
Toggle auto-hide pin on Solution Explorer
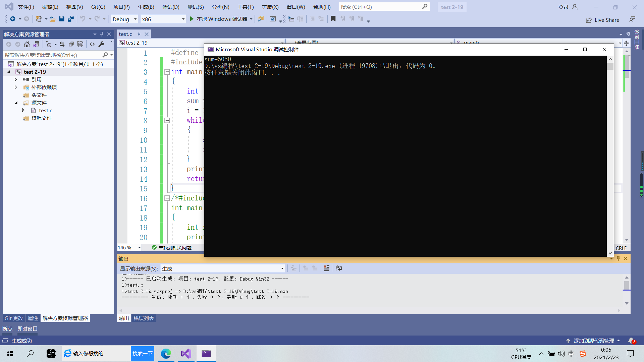[102, 34]
